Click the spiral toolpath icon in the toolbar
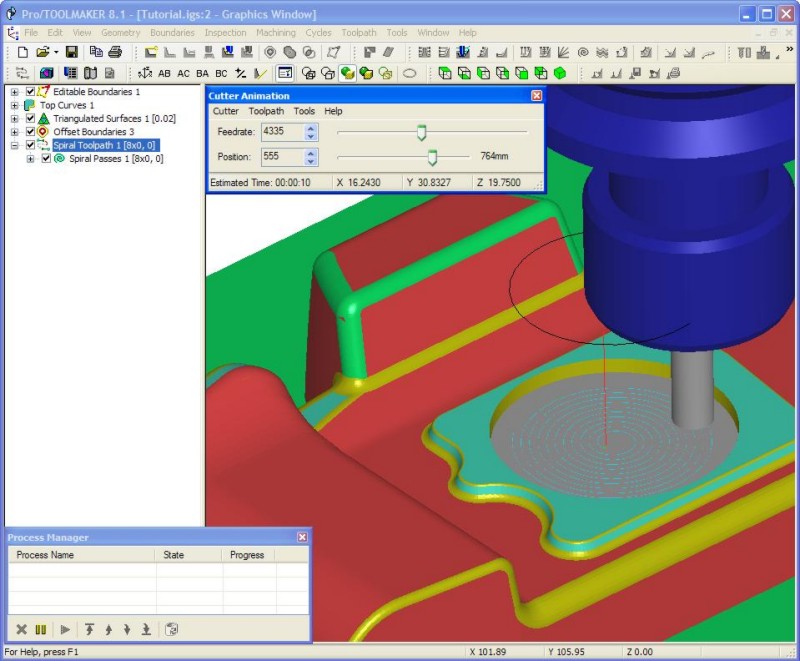The height and width of the screenshot is (661, 800). coord(583,52)
